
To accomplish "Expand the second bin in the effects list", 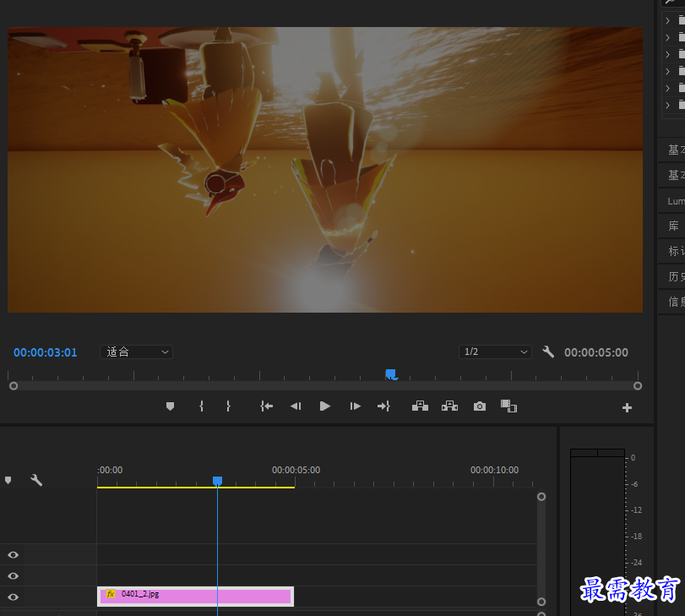I will pos(667,37).
